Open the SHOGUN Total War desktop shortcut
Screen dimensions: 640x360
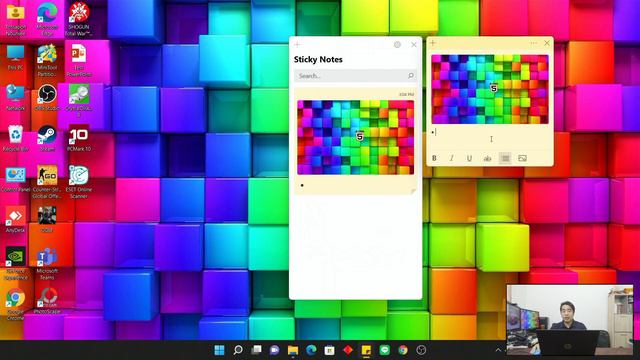(x=79, y=19)
